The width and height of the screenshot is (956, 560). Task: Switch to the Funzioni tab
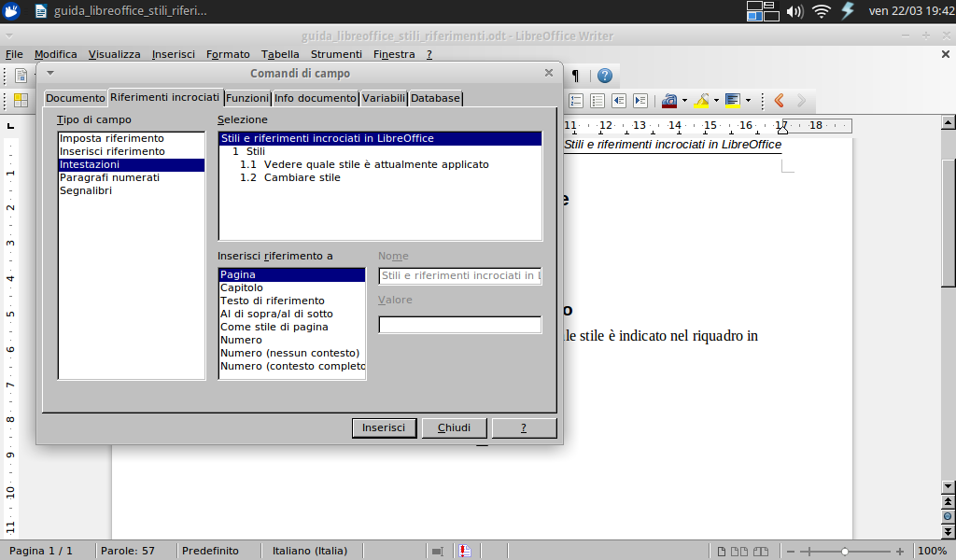[246, 98]
